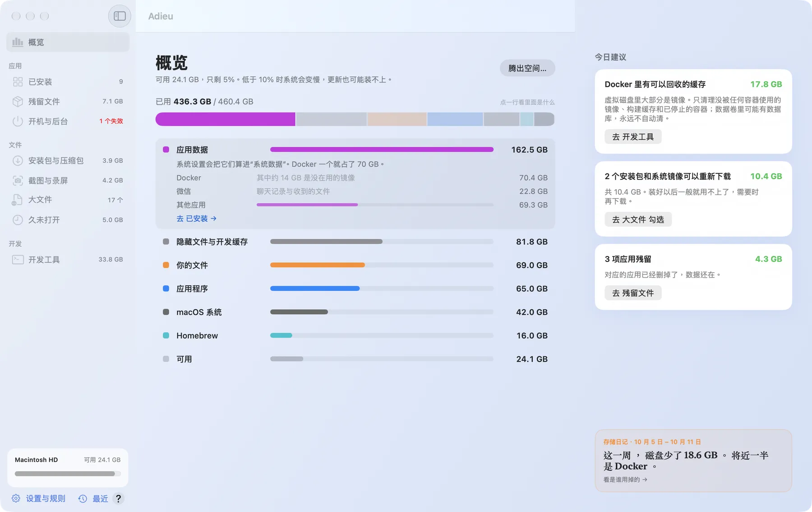Image resolution: width=812 pixels, height=512 pixels.
Task: Click the Macintosh HD disk card
Action: [x=68, y=467]
